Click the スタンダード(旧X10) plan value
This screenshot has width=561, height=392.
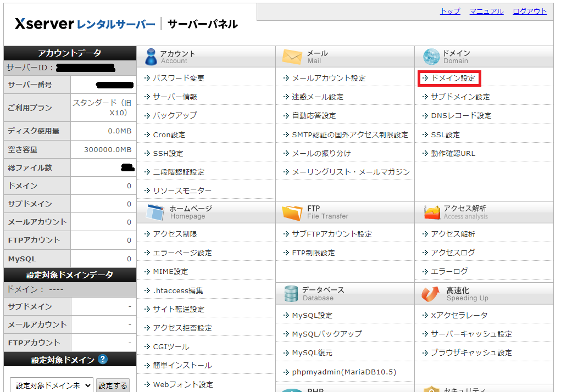(103, 108)
